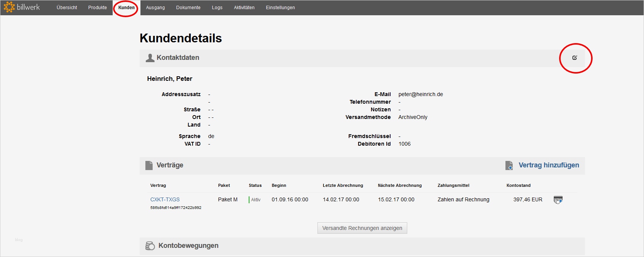Click the Kontaktdaten person icon

pos(150,58)
